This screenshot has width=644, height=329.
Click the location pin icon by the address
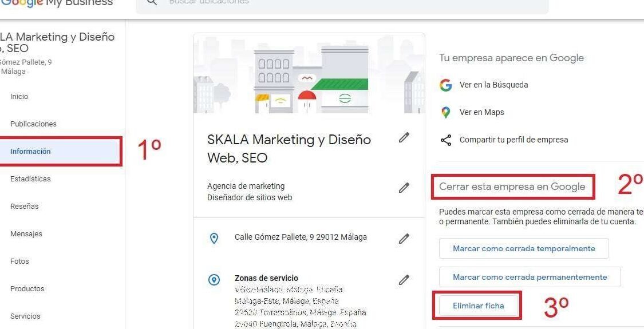coord(214,238)
